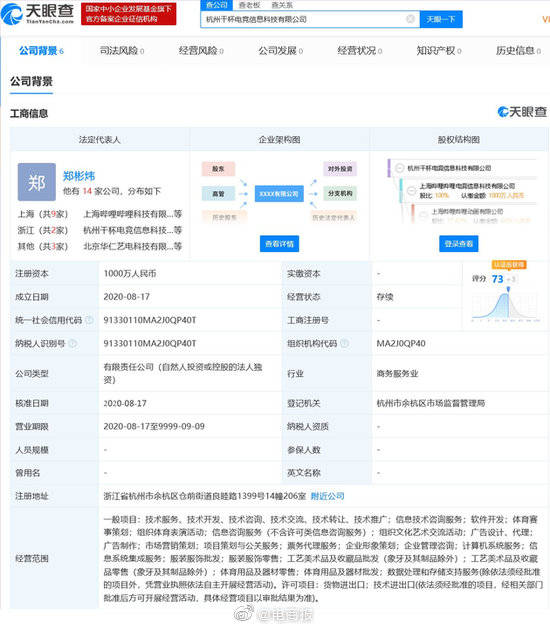Click the 郑 avatar of the legal representative

36,182
